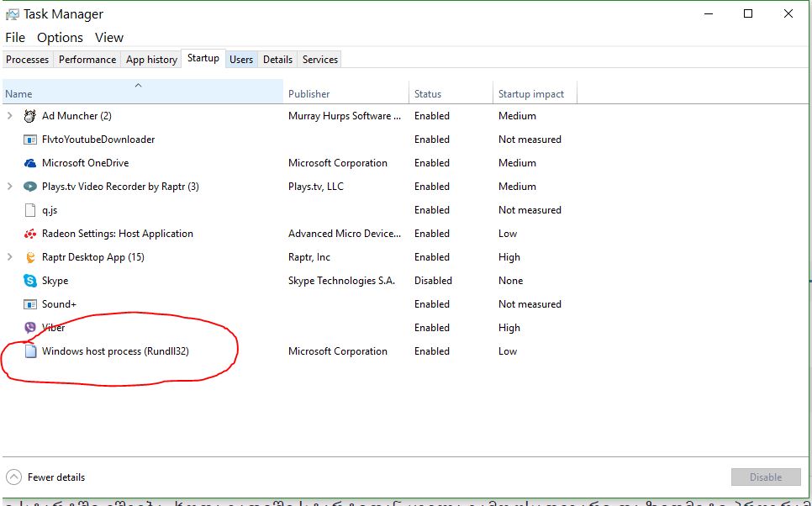The height and width of the screenshot is (506, 812).
Task: Click the Skype startup entry icon
Action: [30, 281]
